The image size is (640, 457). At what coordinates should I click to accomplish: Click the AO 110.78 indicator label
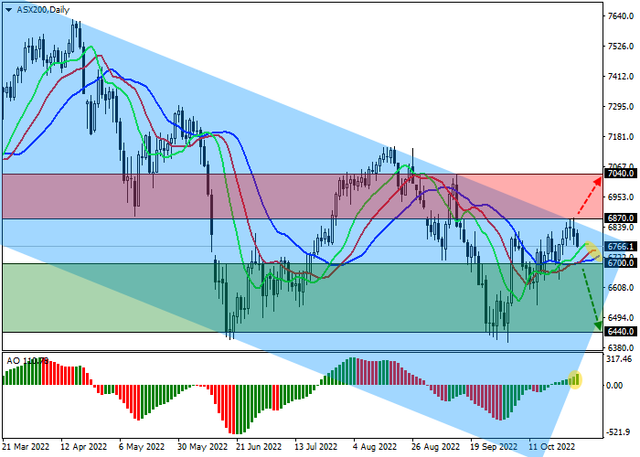coord(27,361)
